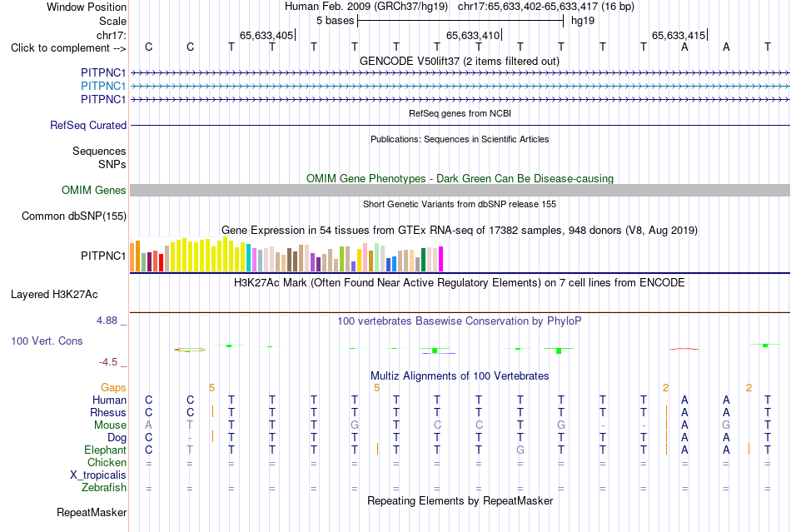
Task: Click 'Human Feb. 2009 (GRCh37/hg19)' header text
Action: 366,7
